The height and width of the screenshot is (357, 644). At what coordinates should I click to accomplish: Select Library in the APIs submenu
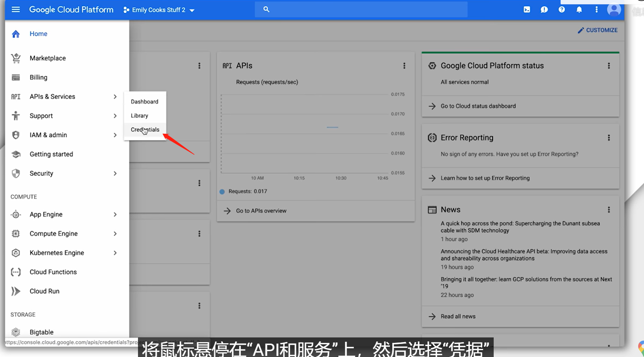(145, 116)
